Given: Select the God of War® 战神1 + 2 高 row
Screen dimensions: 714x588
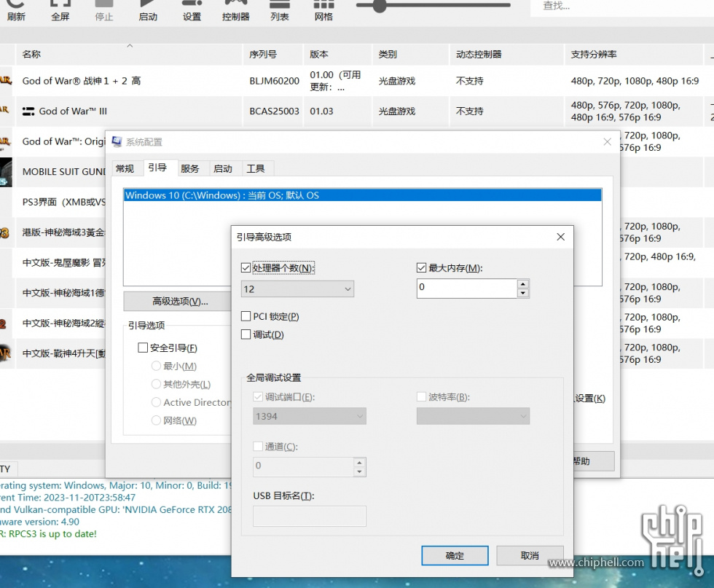Looking at the screenshot, I should click(357, 81).
